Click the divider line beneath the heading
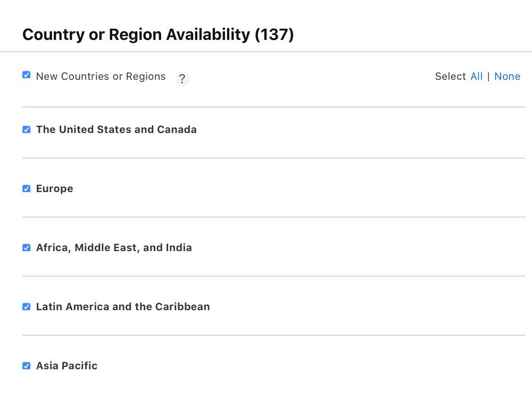Screen dimensions: 532x398 (266, 52)
